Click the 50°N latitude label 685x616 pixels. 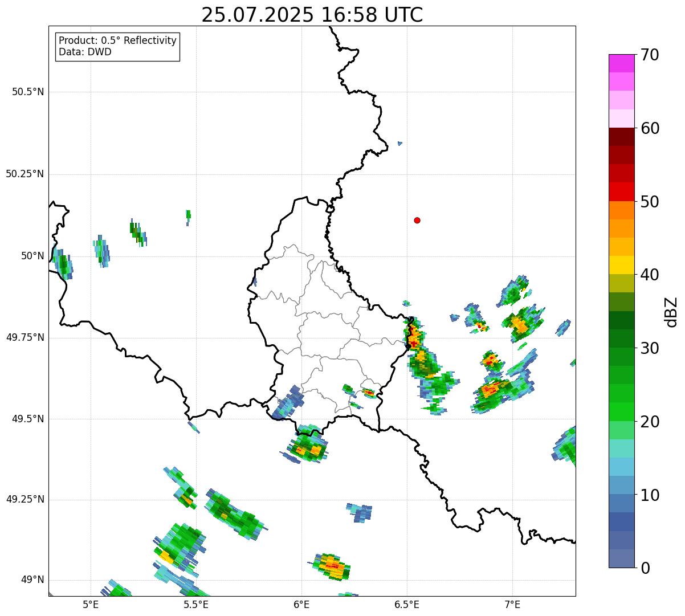point(32,256)
